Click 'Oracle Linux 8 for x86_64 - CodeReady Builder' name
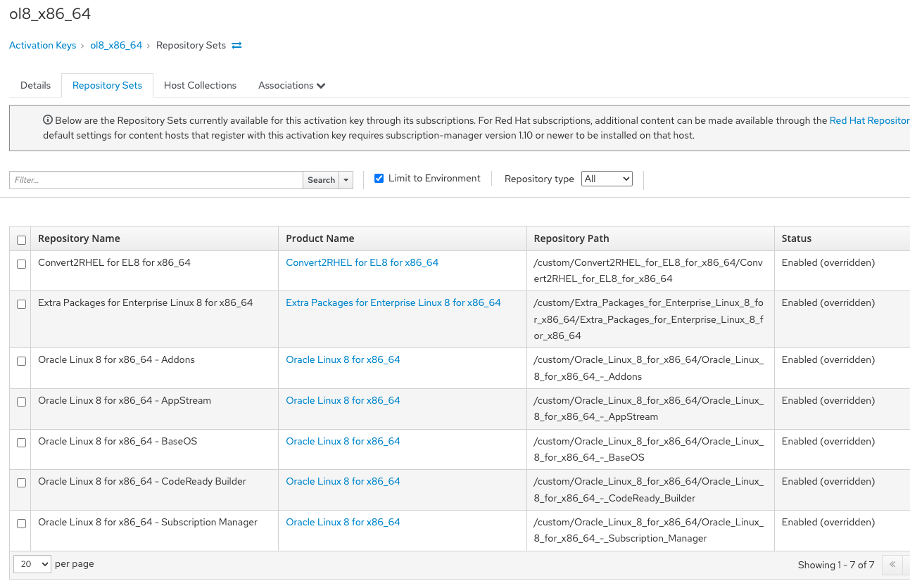 point(142,481)
